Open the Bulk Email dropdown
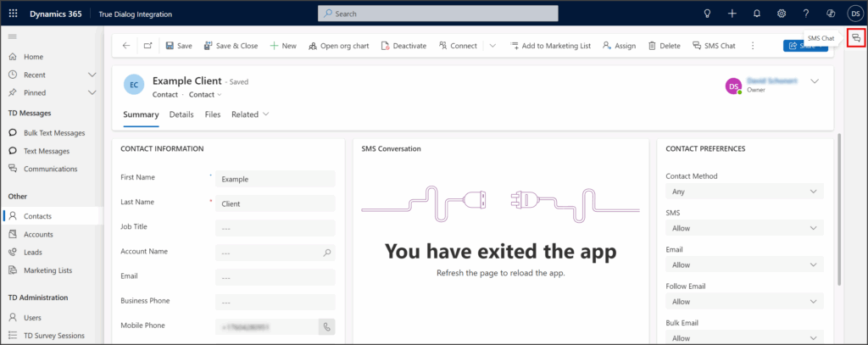Viewport: 868px width, 345px height. pos(744,338)
